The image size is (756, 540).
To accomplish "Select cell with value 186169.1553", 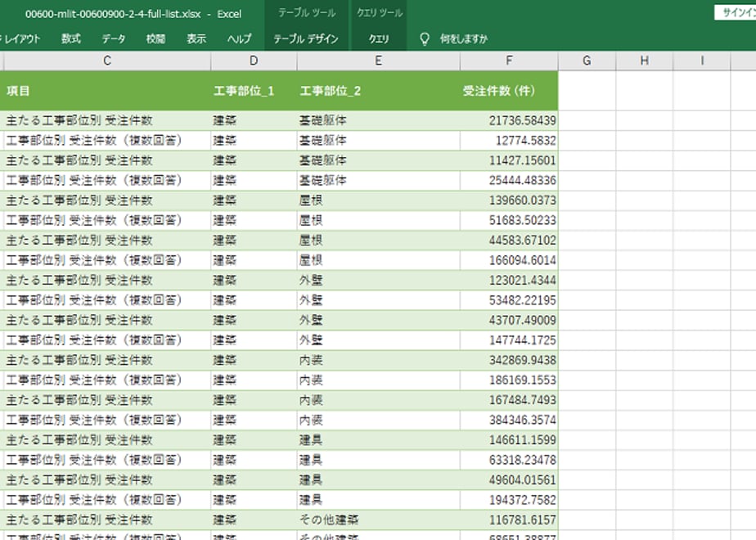I will 509,380.
